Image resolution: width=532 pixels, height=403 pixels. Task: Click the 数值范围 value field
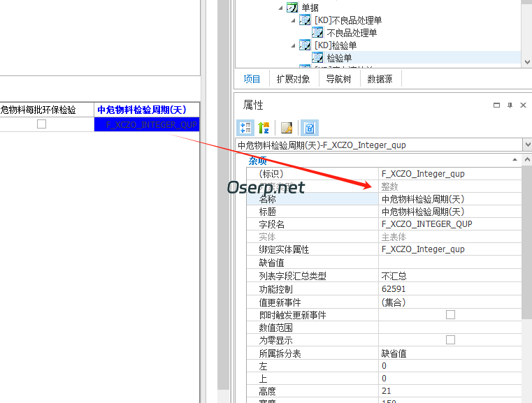click(x=450, y=328)
